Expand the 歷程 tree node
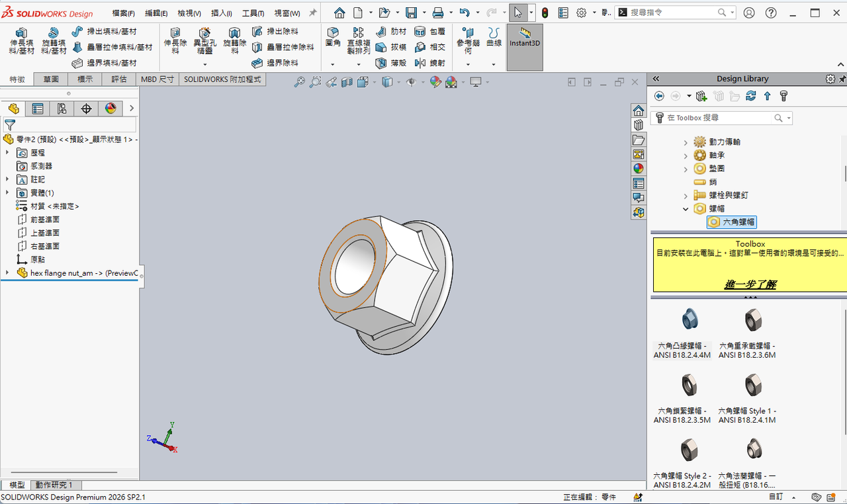The width and height of the screenshot is (847, 504). pos(7,153)
